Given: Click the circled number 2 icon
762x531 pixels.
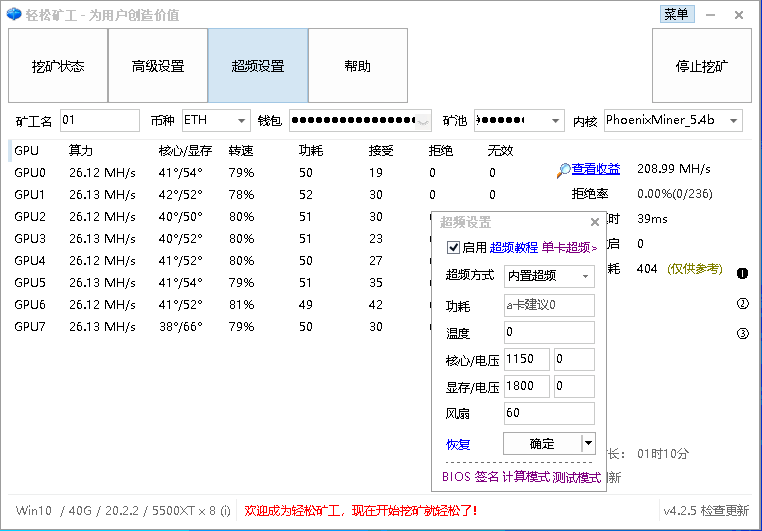Looking at the screenshot, I should tap(743, 304).
